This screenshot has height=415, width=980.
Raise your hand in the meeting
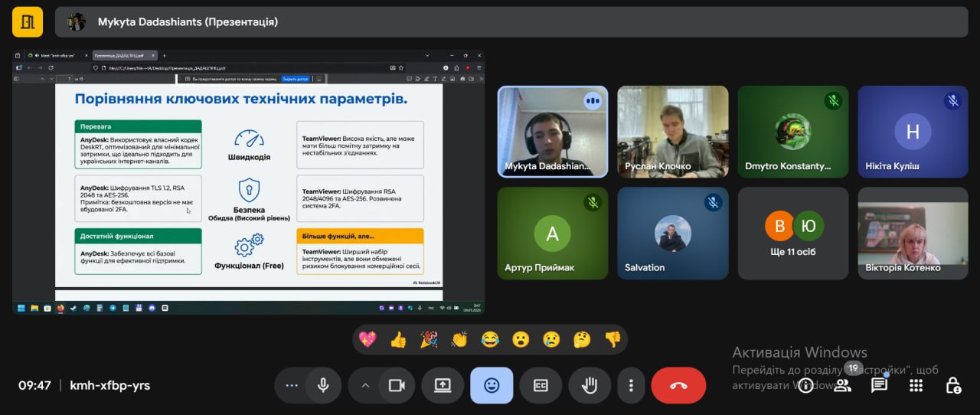pos(589,385)
